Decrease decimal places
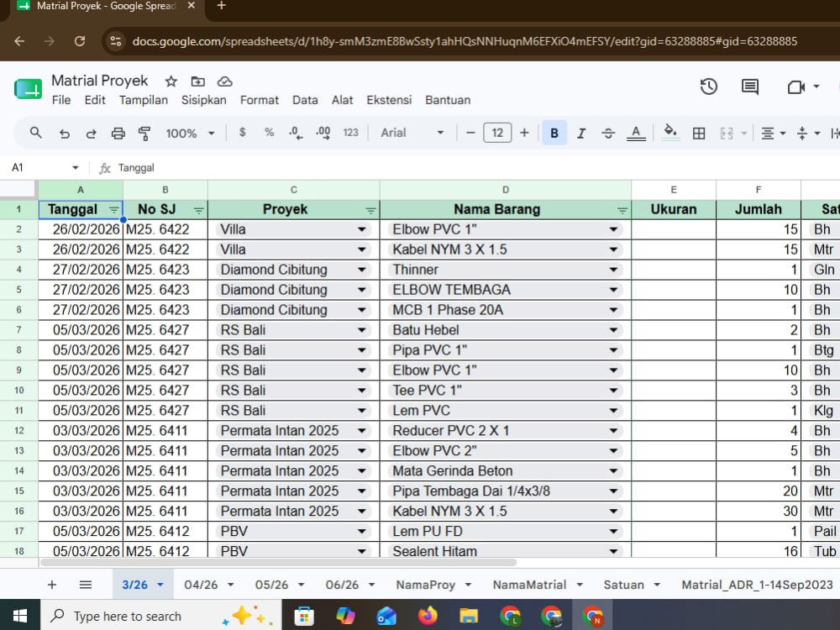The width and height of the screenshot is (840, 630). tap(296, 133)
